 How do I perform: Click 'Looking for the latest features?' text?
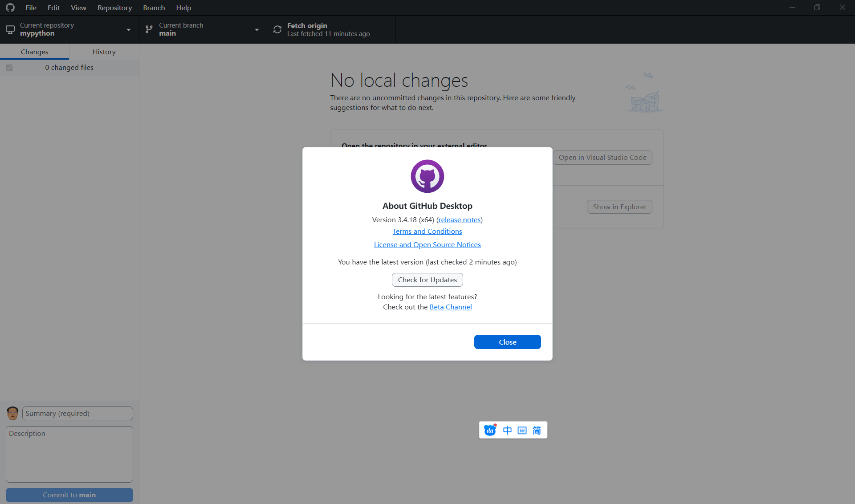click(427, 297)
